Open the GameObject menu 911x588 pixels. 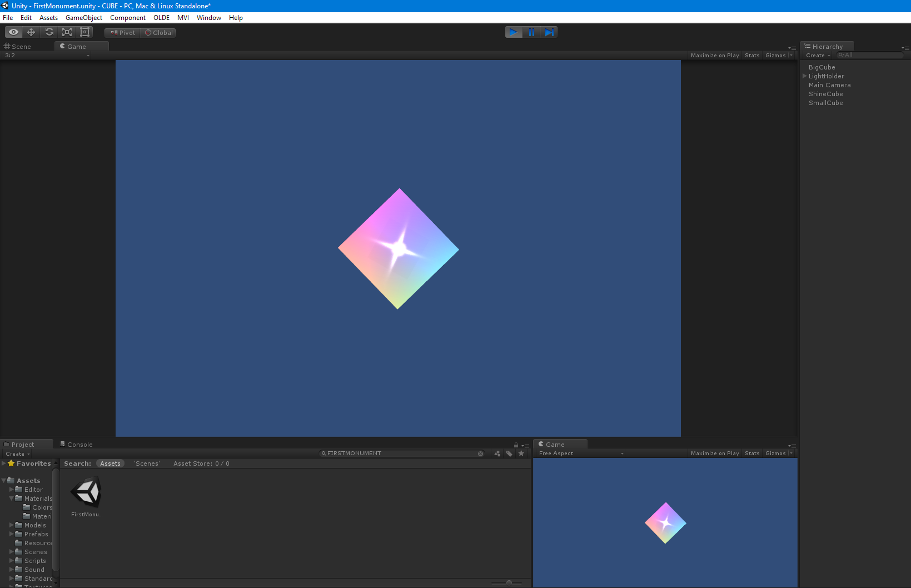tap(84, 18)
